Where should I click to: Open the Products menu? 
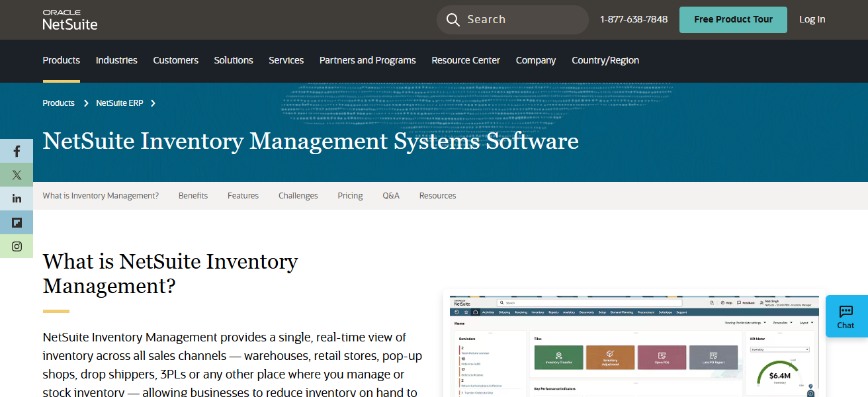tap(62, 60)
